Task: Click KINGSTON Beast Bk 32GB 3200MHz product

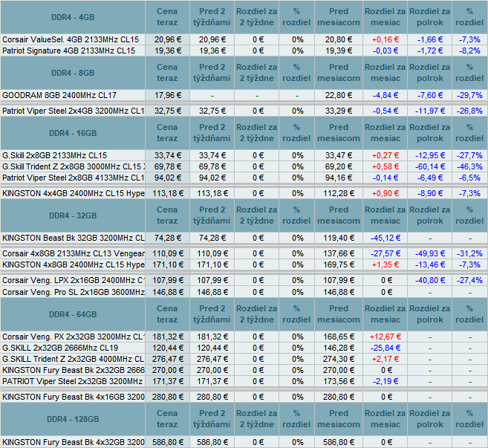Action: pyautogui.click(x=73, y=238)
